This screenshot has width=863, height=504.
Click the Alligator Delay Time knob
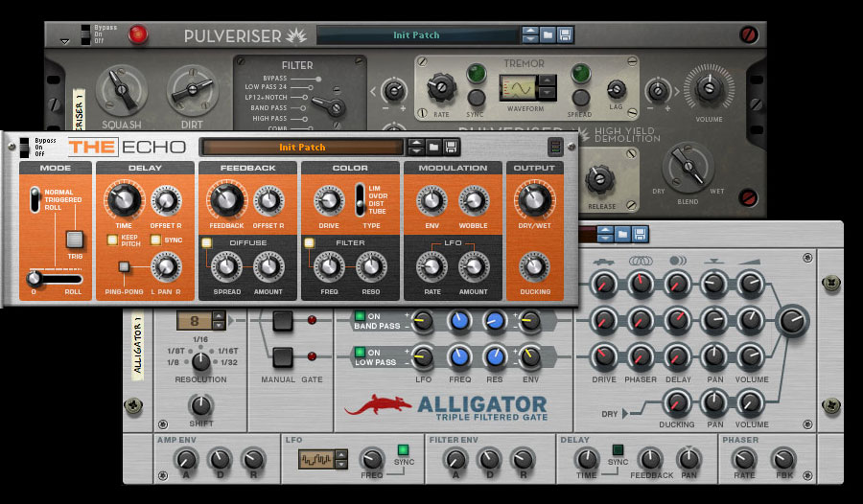[587, 458]
